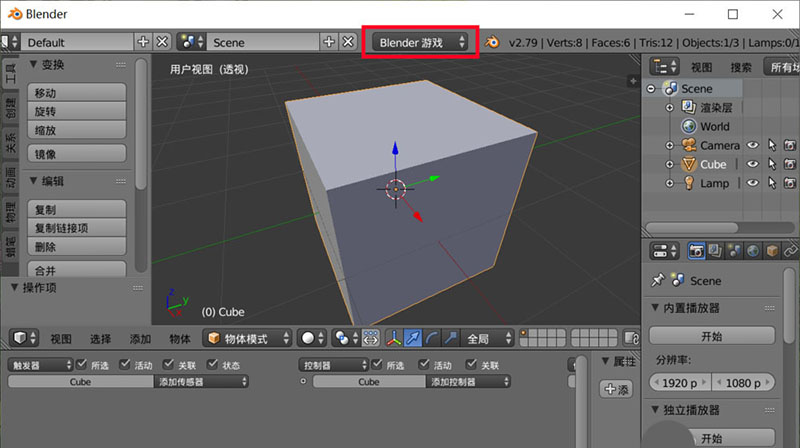The image size is (800, 448).
Task: Open the 选择 menu in 3D view header
Action: [x=101, y=339]
